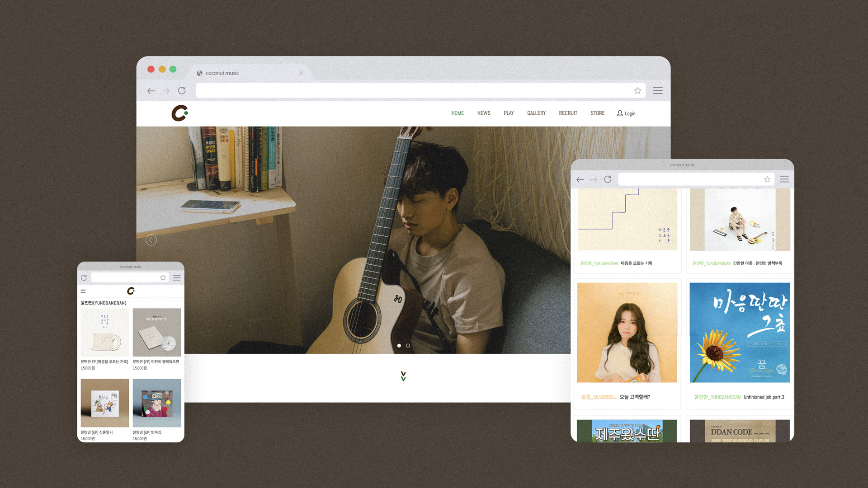The image size is (868, 488).
Task: Click the mobile browser address bar
Action: pos(130,277)
